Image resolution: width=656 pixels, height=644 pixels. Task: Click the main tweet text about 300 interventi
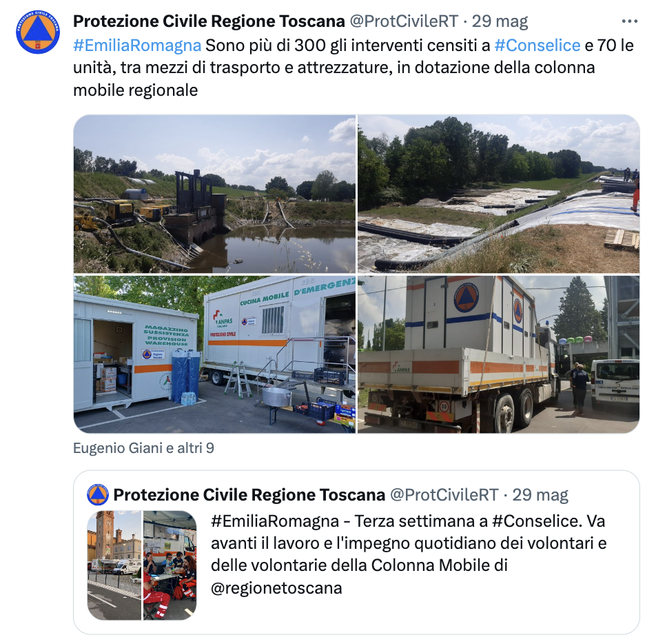[353, 68]
